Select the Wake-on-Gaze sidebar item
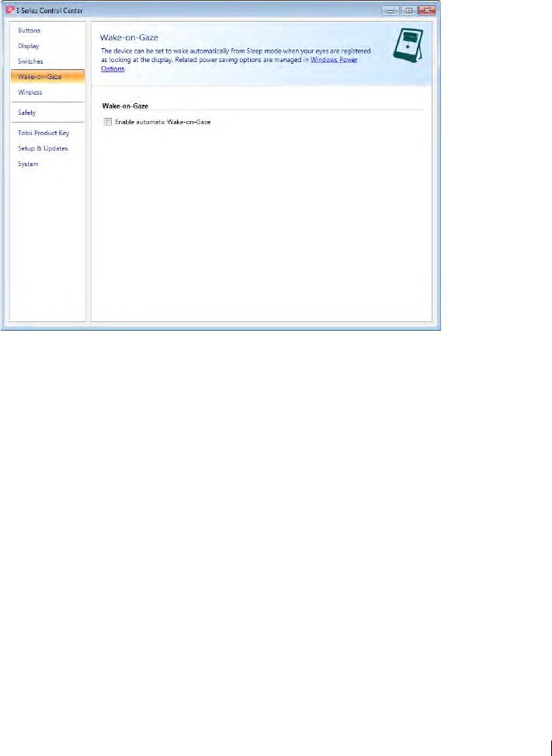Image resolution: width=552 pixels, height=756 pixels. pos(47,77)
